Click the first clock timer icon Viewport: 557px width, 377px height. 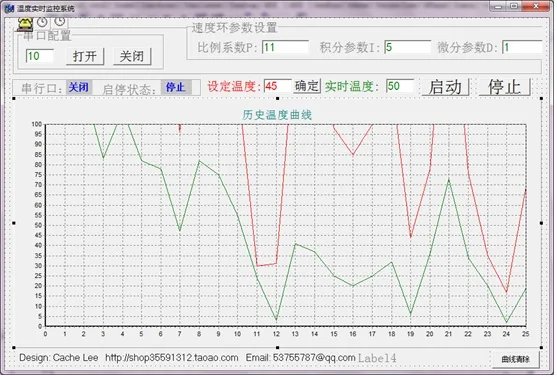tap(42, 22)
